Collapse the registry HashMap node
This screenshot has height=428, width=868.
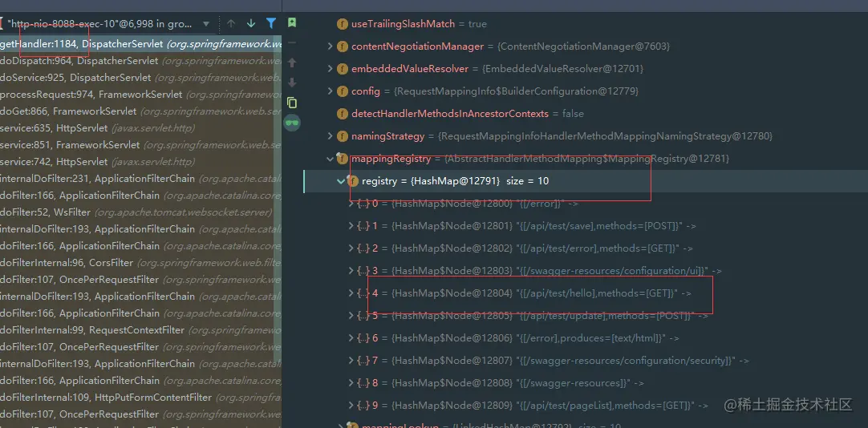coord(340,181)
